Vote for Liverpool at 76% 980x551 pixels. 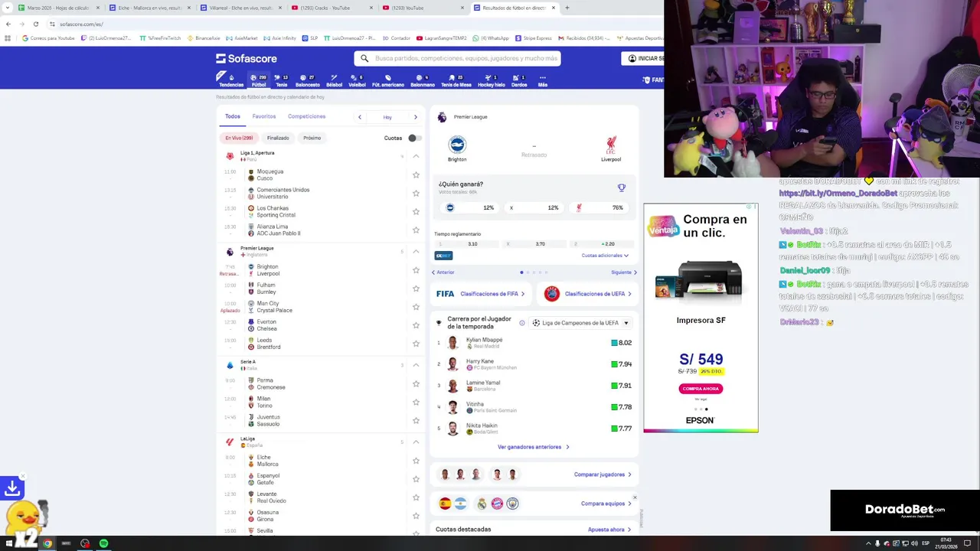(601, 207)
